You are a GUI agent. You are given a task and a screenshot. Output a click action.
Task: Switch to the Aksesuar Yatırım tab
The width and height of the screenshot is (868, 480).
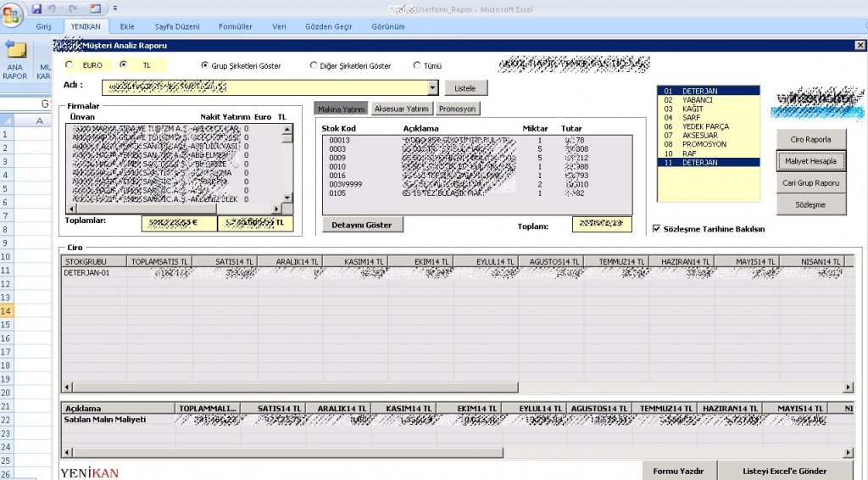[403, 109]
